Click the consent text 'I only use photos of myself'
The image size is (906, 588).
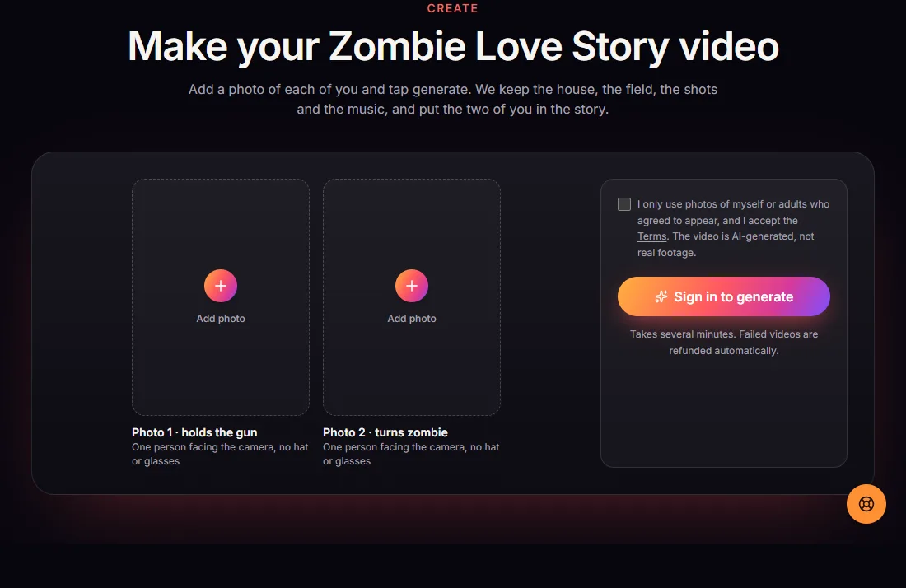pos(733,228)
